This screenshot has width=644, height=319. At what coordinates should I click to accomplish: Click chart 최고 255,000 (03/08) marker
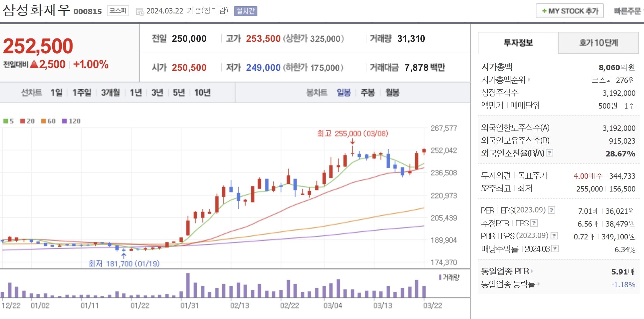point(353,134)
